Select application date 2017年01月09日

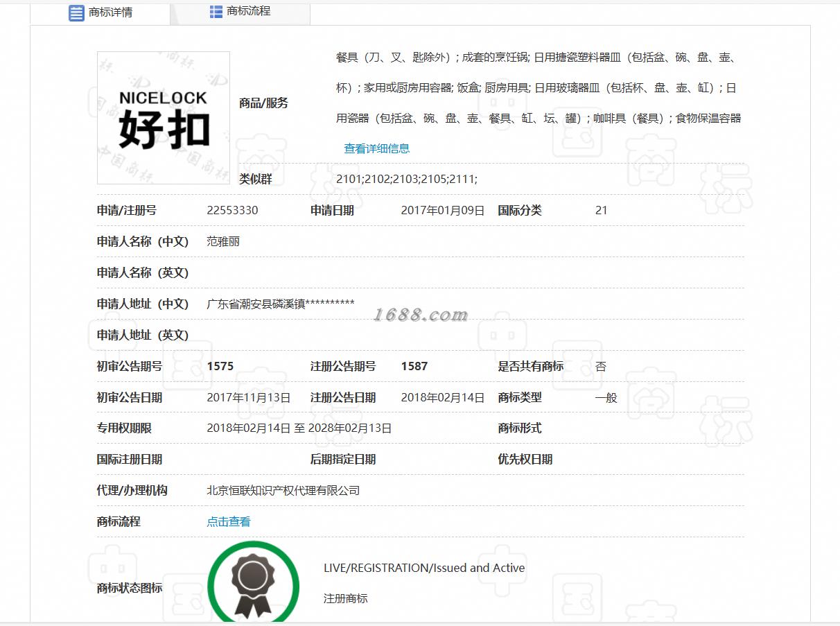point(443,211)
